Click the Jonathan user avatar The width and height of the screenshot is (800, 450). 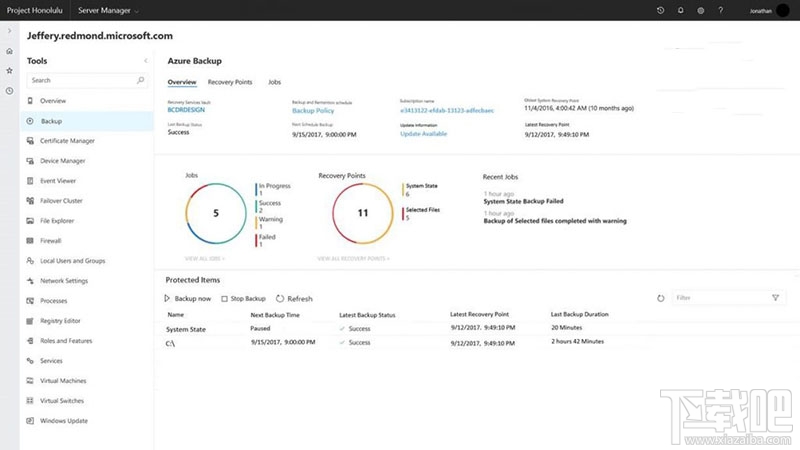pyautogui.click(x=783, y=10)
